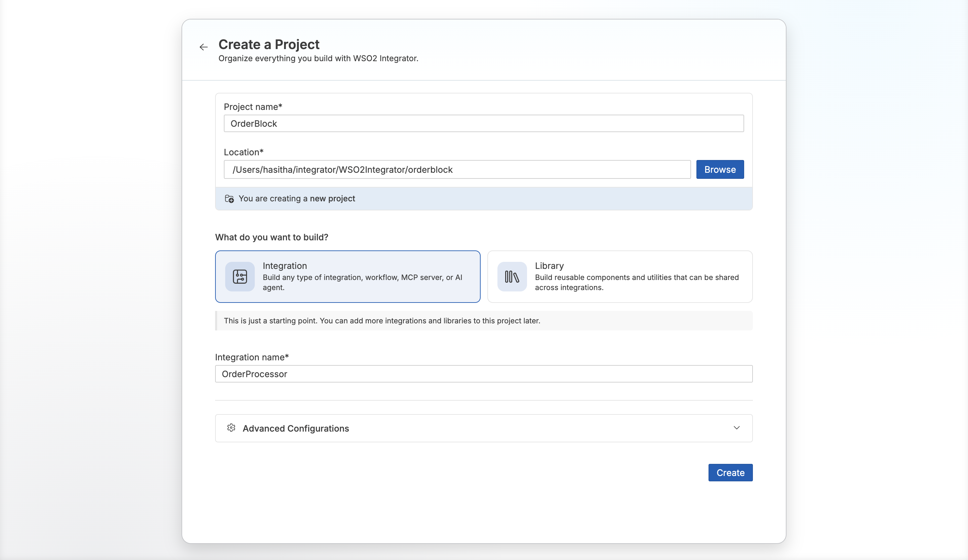Click the Create button
This screenshot has width=968, height=560.
[x=730, y=472]
